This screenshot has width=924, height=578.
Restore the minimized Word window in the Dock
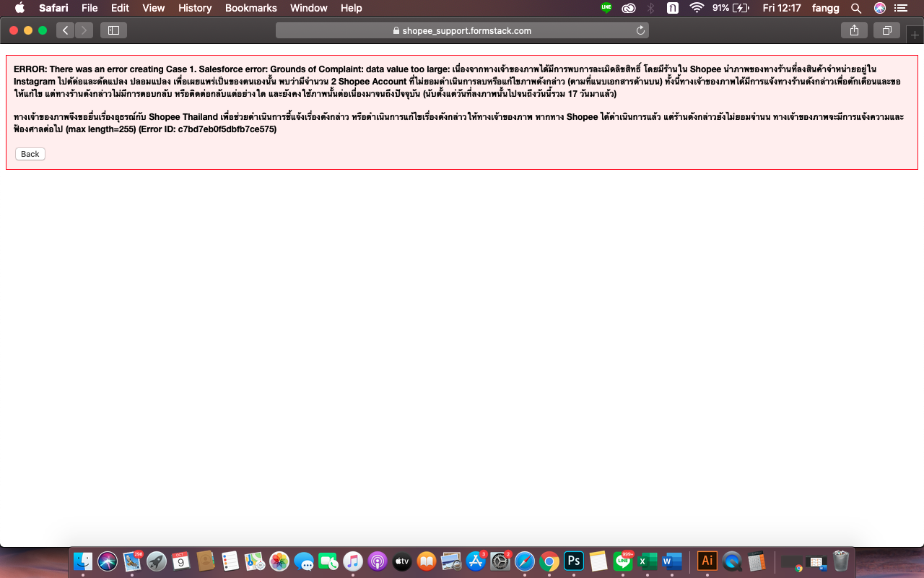point(816,562)
